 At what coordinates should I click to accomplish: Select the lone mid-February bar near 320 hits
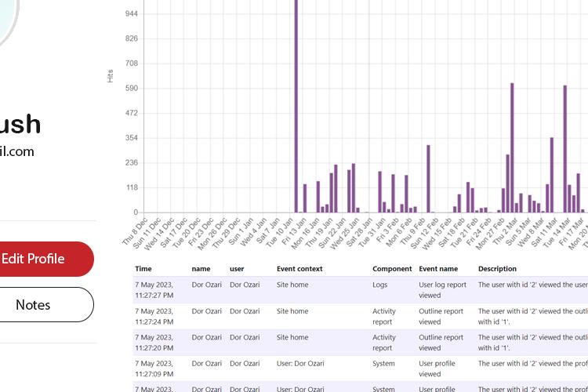pos(428,179)
